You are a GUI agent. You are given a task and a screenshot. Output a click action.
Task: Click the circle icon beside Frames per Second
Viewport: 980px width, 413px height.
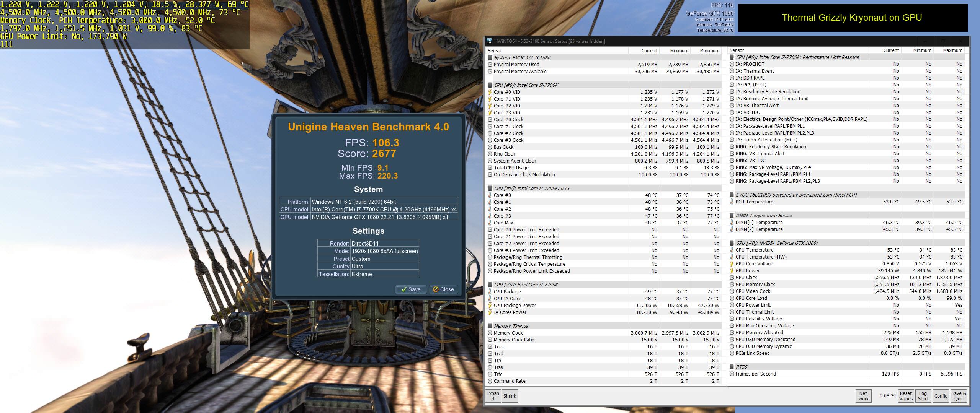point(732,374)
